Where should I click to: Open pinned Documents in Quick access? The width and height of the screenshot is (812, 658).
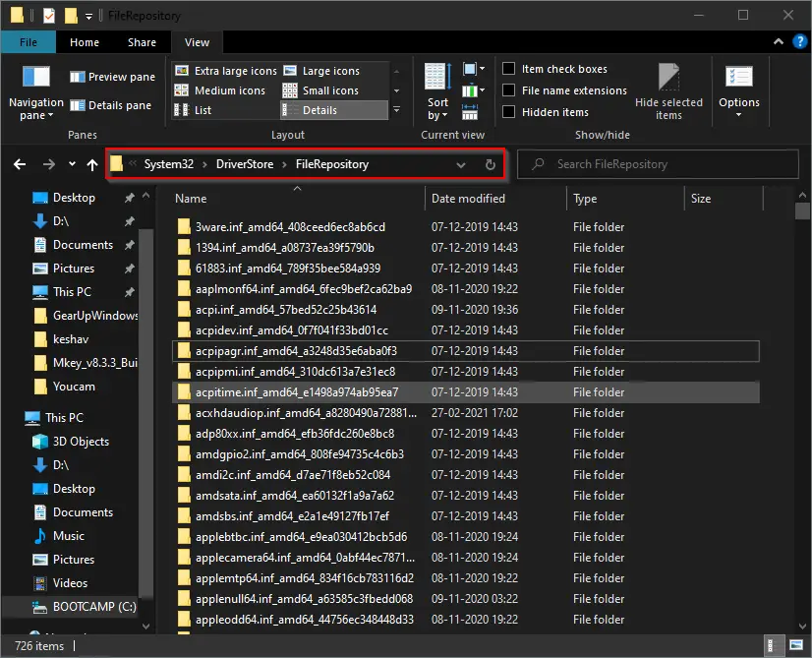[x=83, y=245]
